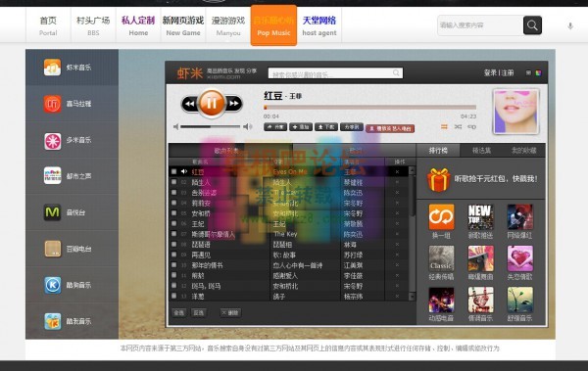The image size is (588, 371).
Task: Tick the checkbox for song 再遇见
Action: 174,255
